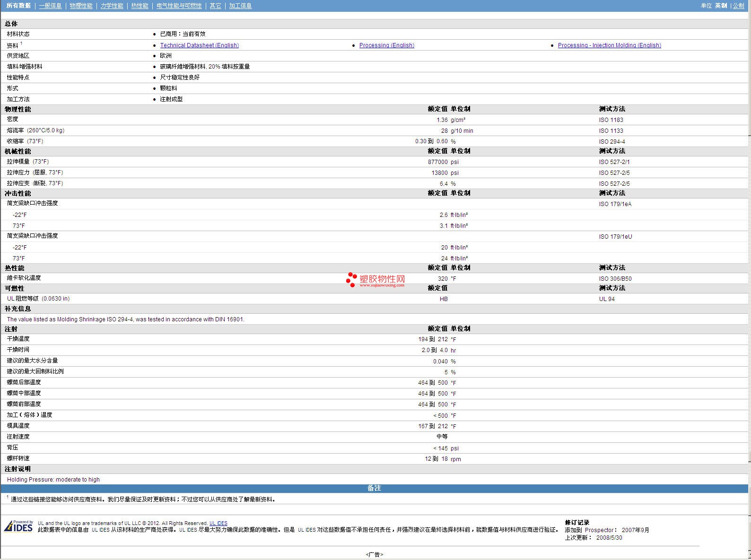Image resolution: width=751 pixels, height=560 pixels.
Task: Open Processing - Injection Molding (English) link
Action: [x=609, y=45]
